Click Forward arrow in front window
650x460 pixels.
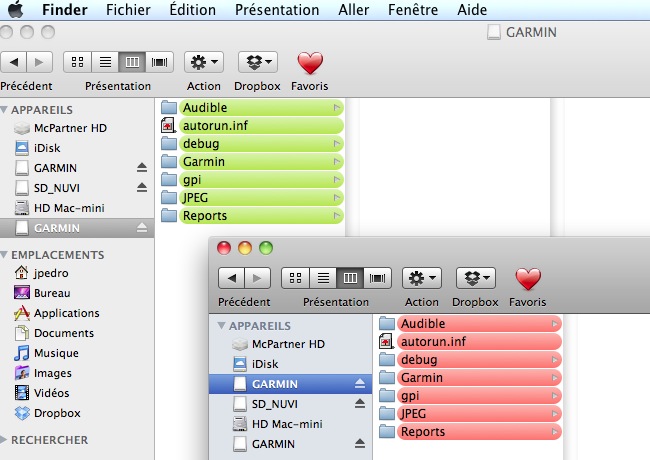tap(257, 278)
